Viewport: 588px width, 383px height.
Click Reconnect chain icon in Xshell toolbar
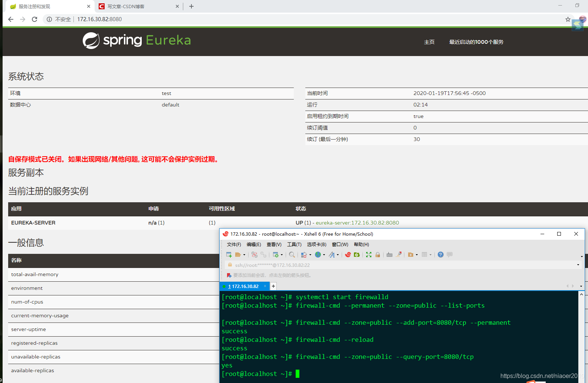point(263,255)
